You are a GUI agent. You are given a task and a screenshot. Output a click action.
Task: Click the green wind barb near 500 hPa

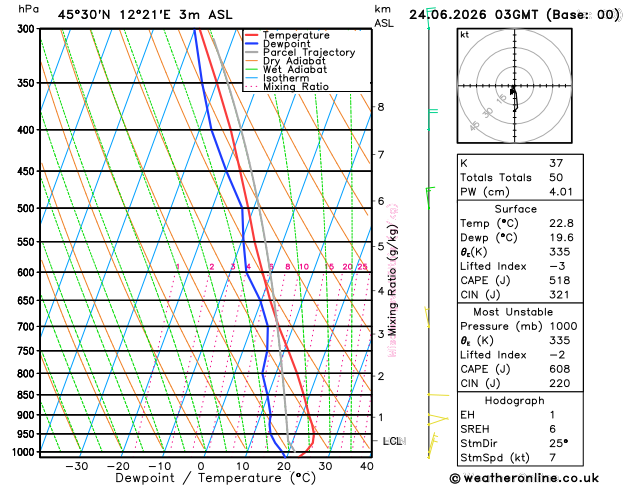[430, 198]
